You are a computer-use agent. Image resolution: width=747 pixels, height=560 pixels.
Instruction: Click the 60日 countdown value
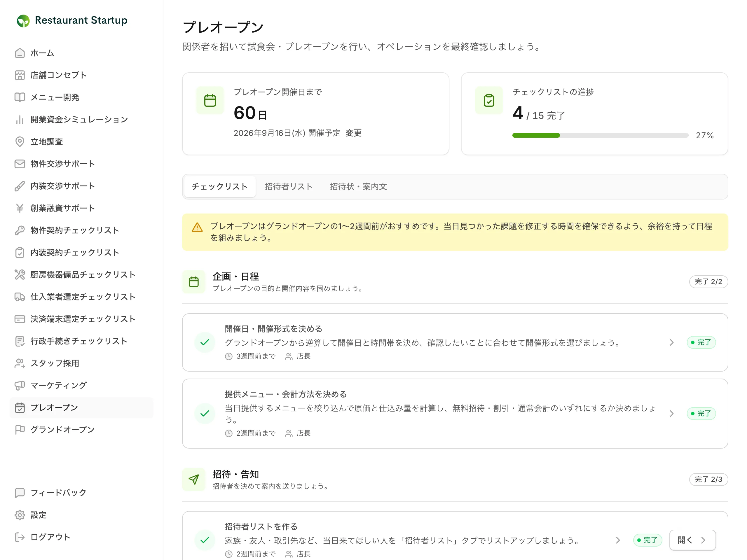pyautogui.click(x=250, y=113)
